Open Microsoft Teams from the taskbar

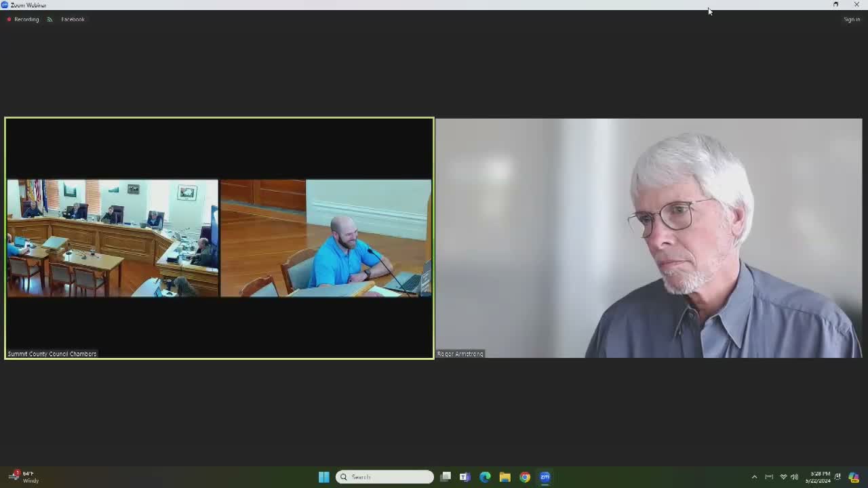click(465, 477)
